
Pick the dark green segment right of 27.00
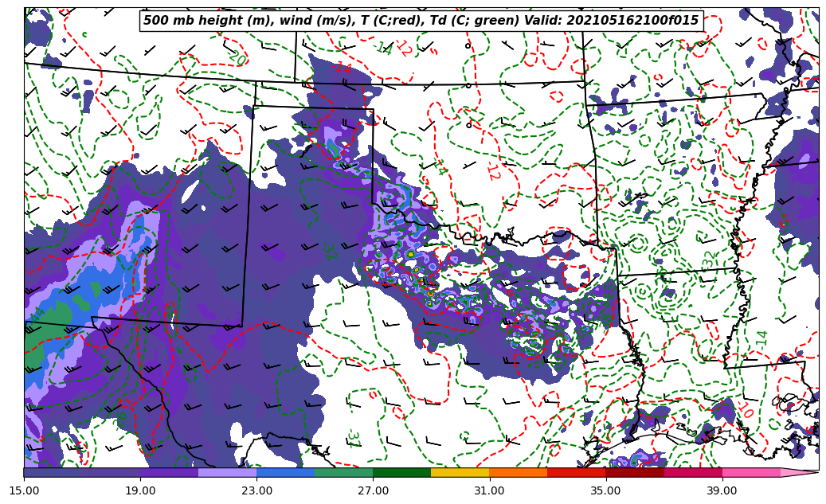401,472
